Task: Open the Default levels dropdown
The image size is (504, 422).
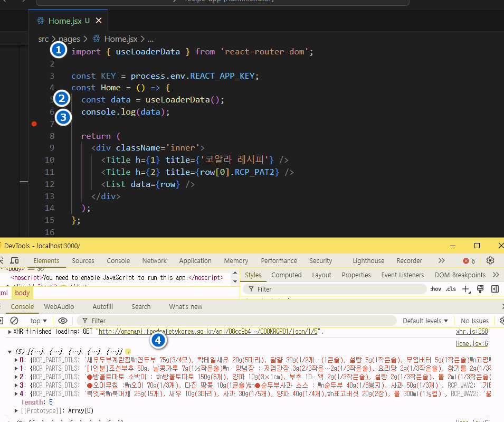Action: click(x=425, y=321)
